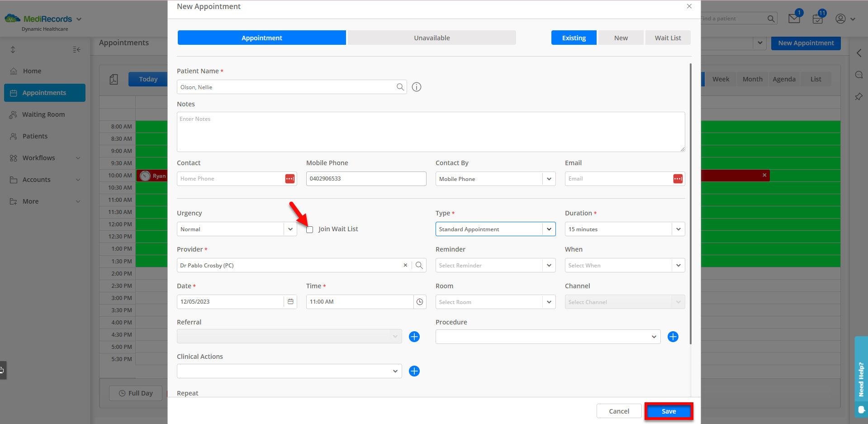Open Contact By dropdown

point(549,179)
